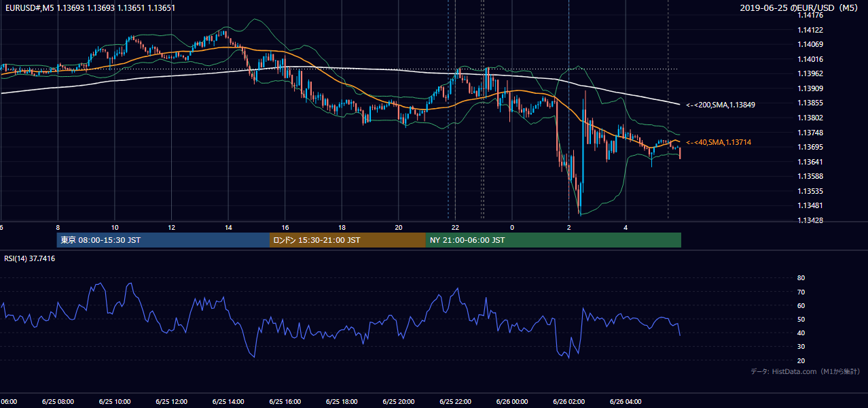Click price axis value 1.13855

click(x=810, y=103)
